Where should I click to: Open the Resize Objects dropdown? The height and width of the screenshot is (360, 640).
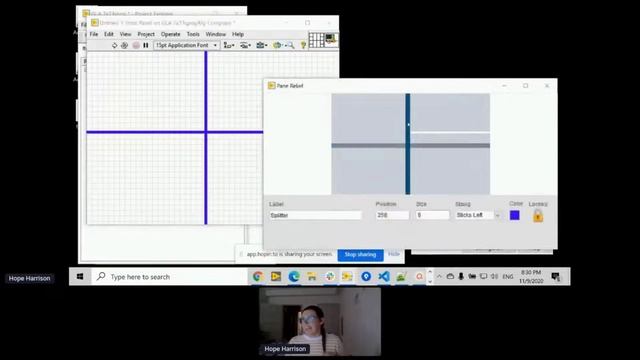[x=261, y=45]
